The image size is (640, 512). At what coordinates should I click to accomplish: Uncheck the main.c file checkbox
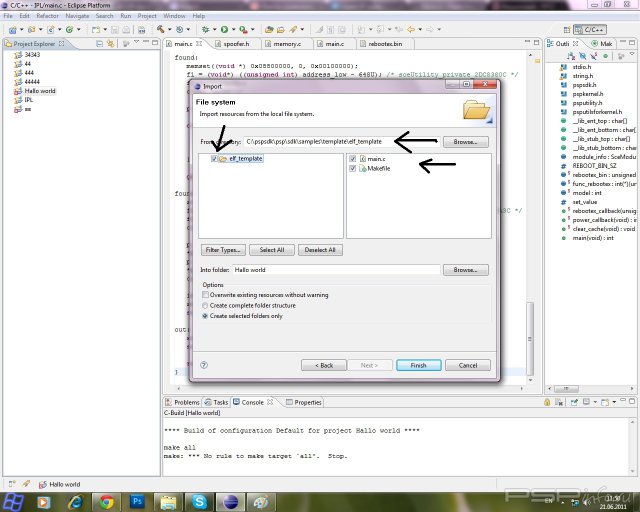click(x=353, y=159)
